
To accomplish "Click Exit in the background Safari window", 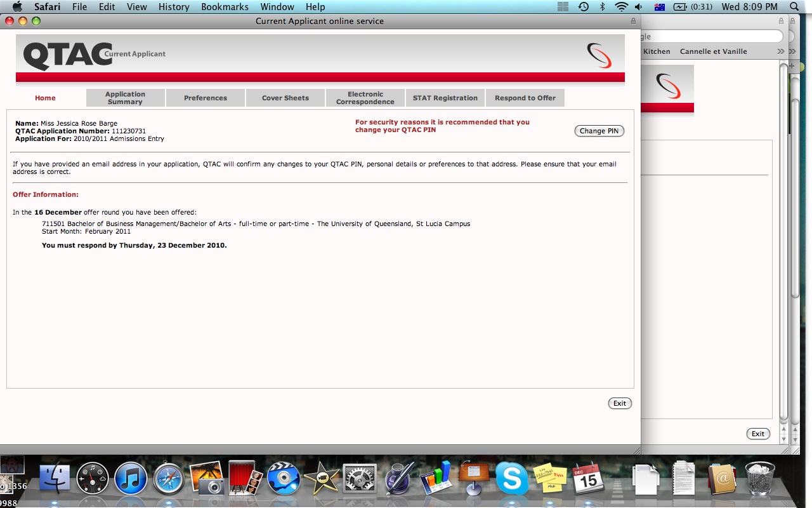I will click(x=758, y=434).
